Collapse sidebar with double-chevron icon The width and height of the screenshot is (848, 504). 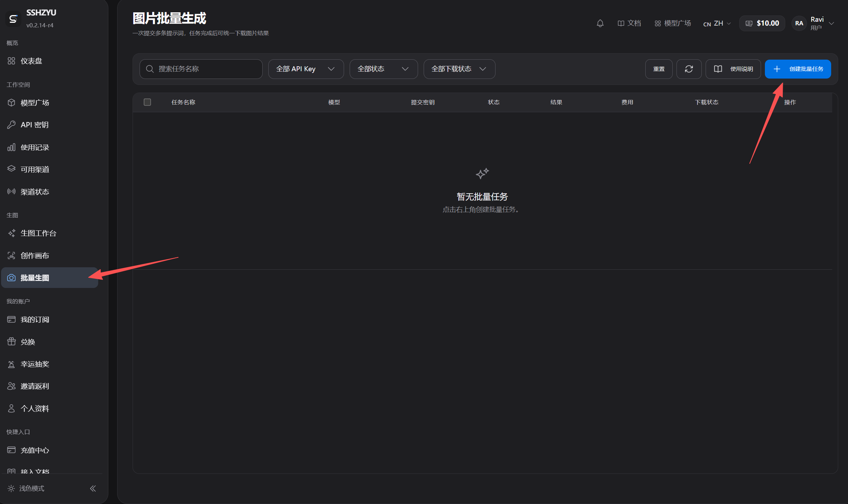click(x=93, y=488)
